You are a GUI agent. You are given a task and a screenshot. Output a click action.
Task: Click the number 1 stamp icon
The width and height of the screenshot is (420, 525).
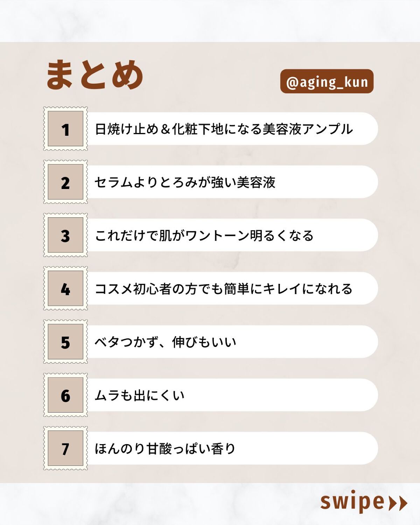pyautogui.click(x=65, y=129)
